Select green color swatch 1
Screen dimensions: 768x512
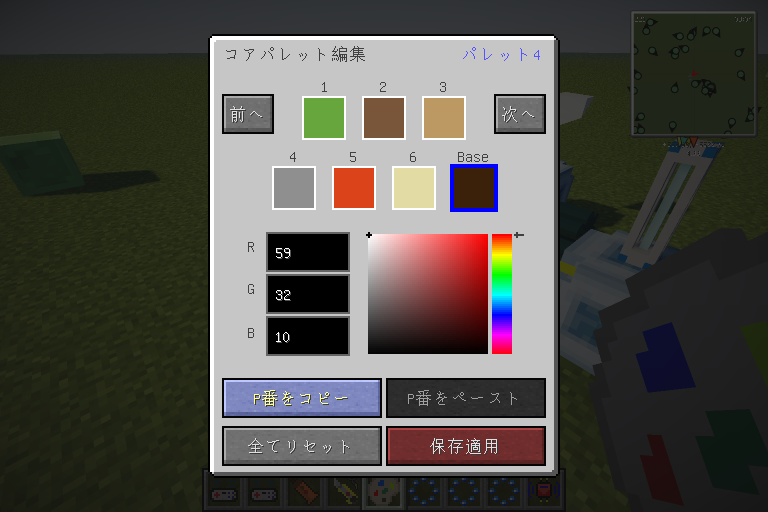tap(324, 118)
